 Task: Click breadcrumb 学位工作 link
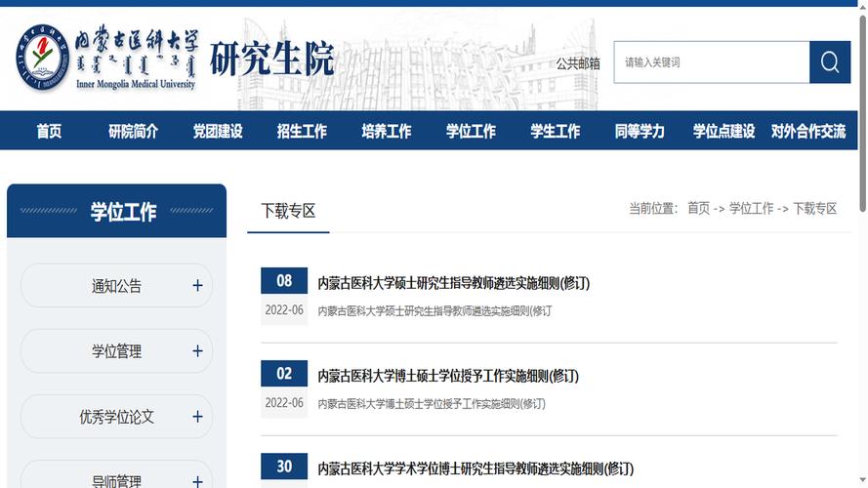coord(751,209)
